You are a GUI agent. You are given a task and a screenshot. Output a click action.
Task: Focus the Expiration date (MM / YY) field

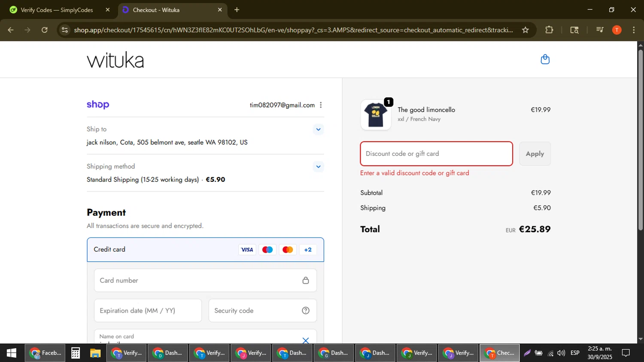click(x=148, y=310)
